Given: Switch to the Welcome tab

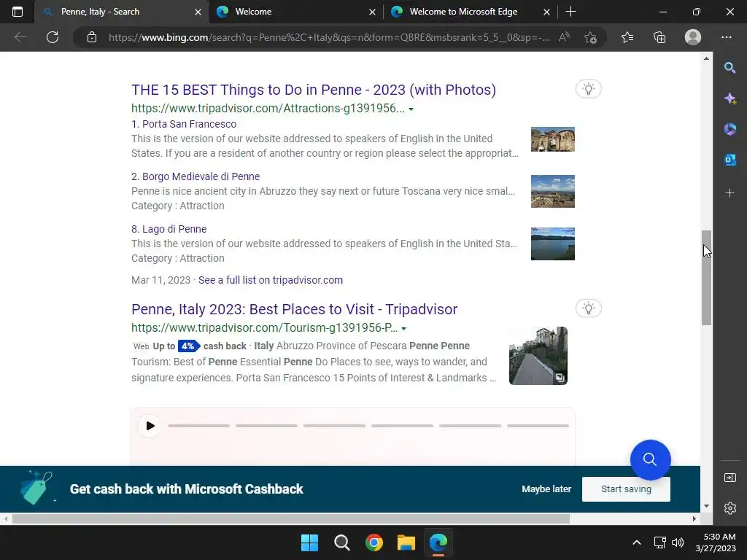Looking at the screenshot, I should point(296,12).
